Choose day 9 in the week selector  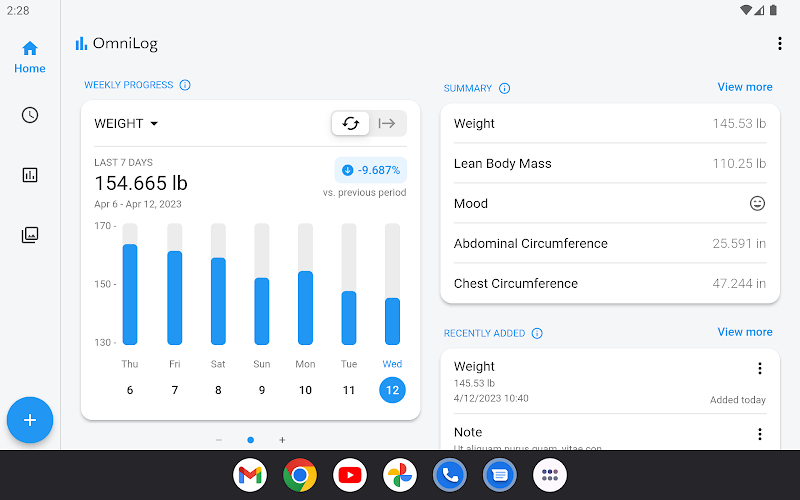click(262, 390)
